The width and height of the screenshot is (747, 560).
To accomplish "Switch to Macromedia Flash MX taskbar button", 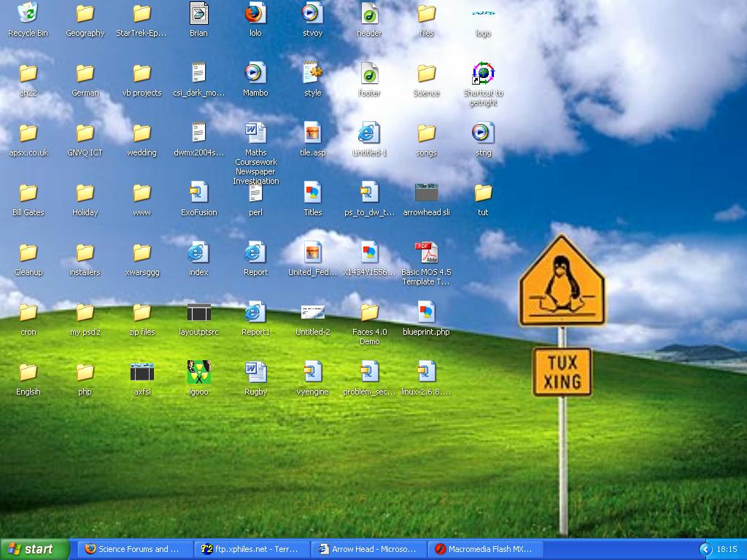I will pyautogui.click(x=484, y=549).
